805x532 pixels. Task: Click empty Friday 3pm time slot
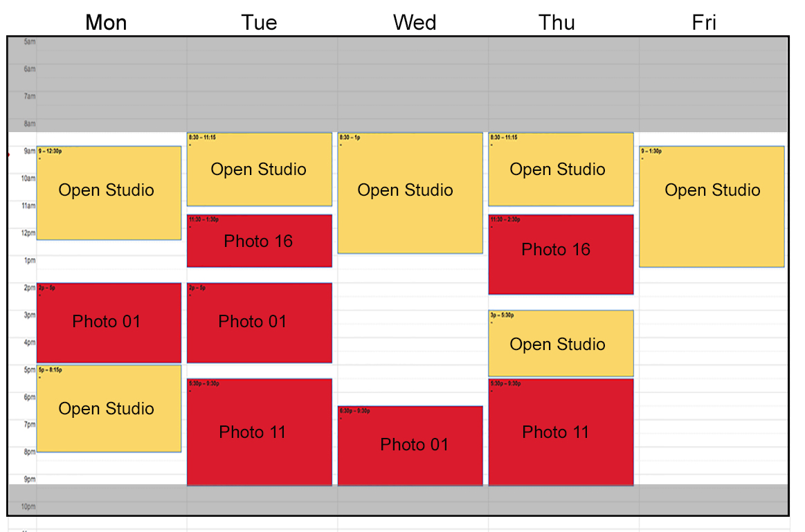point(712,324)
